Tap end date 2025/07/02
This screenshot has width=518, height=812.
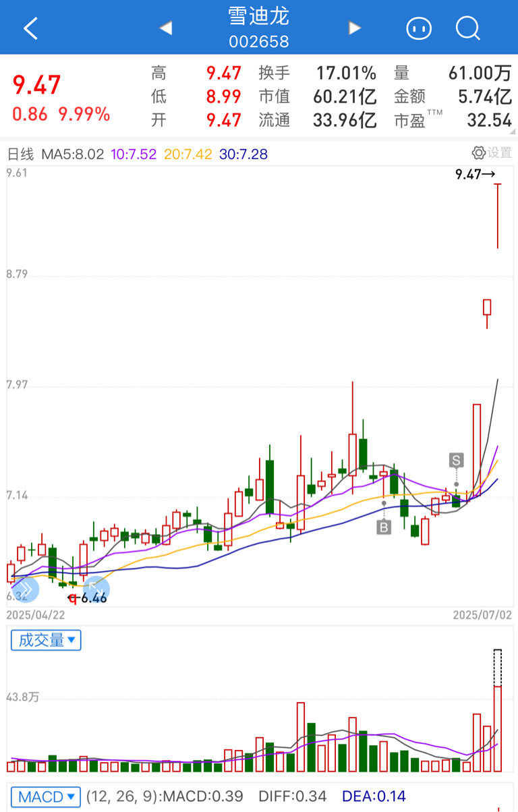click(482, 615)
